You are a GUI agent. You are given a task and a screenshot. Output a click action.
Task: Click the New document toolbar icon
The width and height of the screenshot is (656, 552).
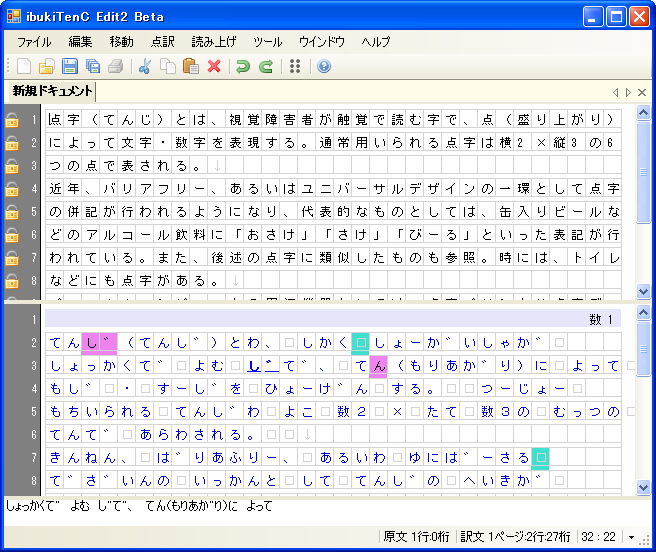click(x=24, y=66)
